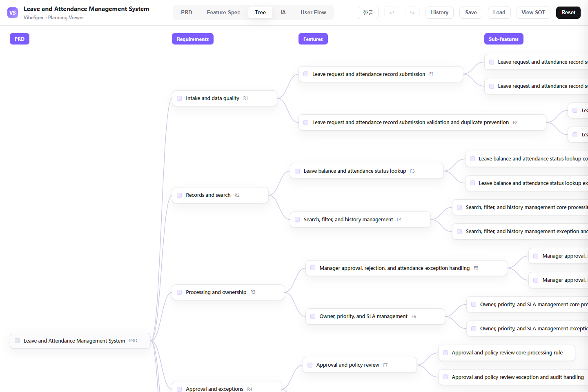Click the Features column label

[313, 39]
